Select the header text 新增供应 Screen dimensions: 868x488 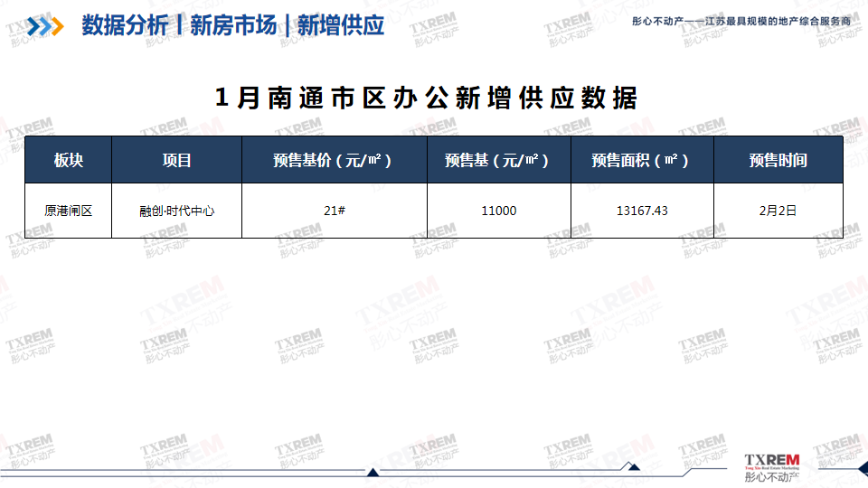(x=341, y=25)
